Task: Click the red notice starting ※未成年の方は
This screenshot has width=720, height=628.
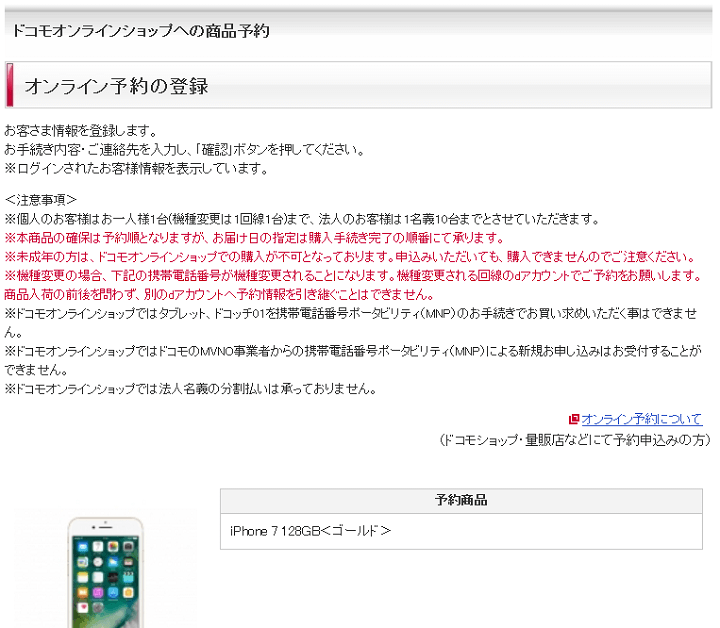Action: 350,257
